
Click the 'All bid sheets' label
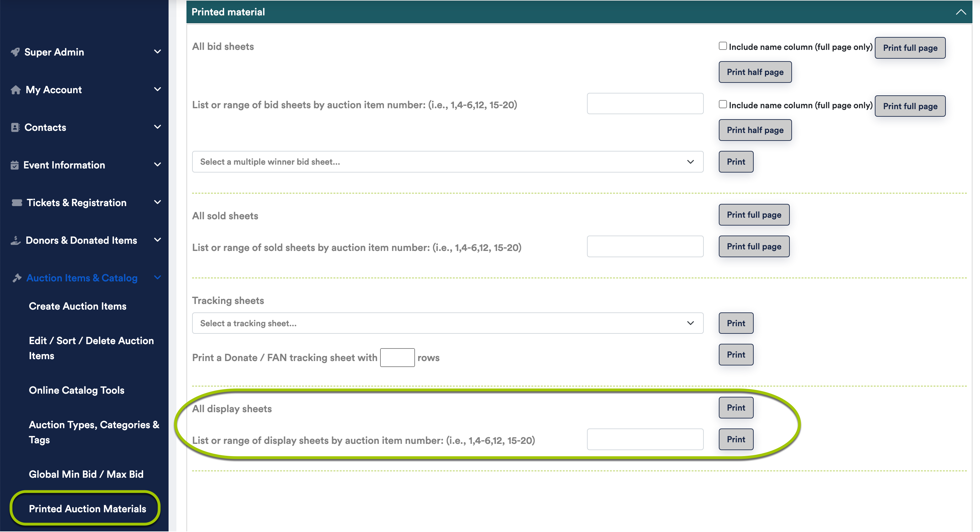[223, 46]
